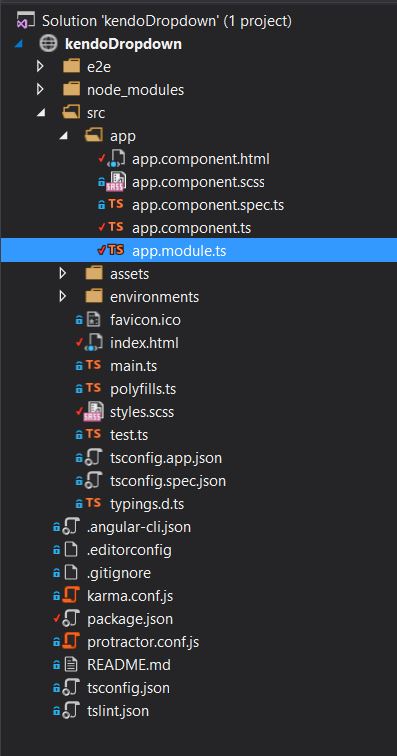Screen dimensions: 397x756
Task: Select the .angular-cli.json file
Action: click(x=139, y=526)
